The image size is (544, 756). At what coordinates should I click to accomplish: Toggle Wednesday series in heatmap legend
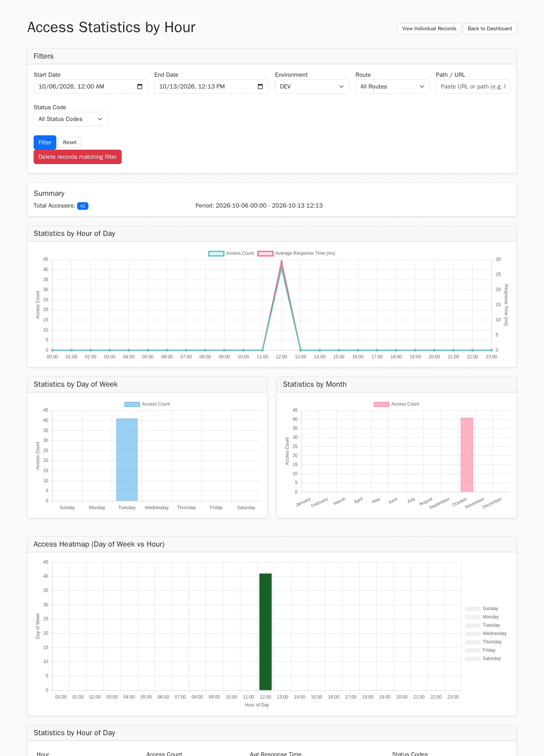486,634
